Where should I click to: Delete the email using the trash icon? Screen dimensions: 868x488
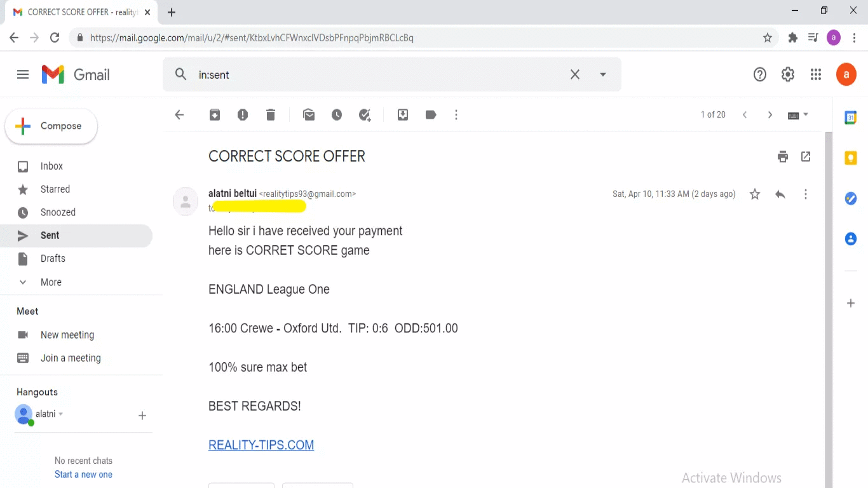coord(271,115)
